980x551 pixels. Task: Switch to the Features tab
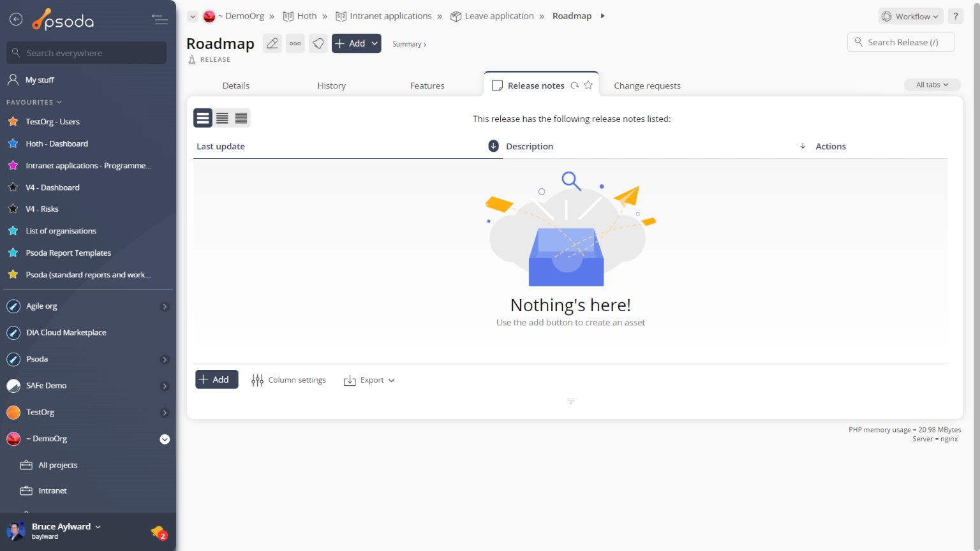click(x=427, y=85)
